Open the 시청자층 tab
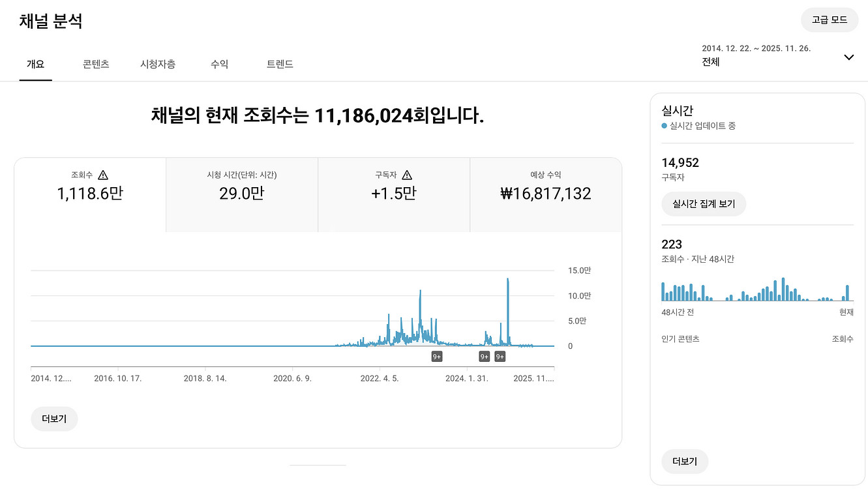The image size is (868, 489). tap(158, 64)
